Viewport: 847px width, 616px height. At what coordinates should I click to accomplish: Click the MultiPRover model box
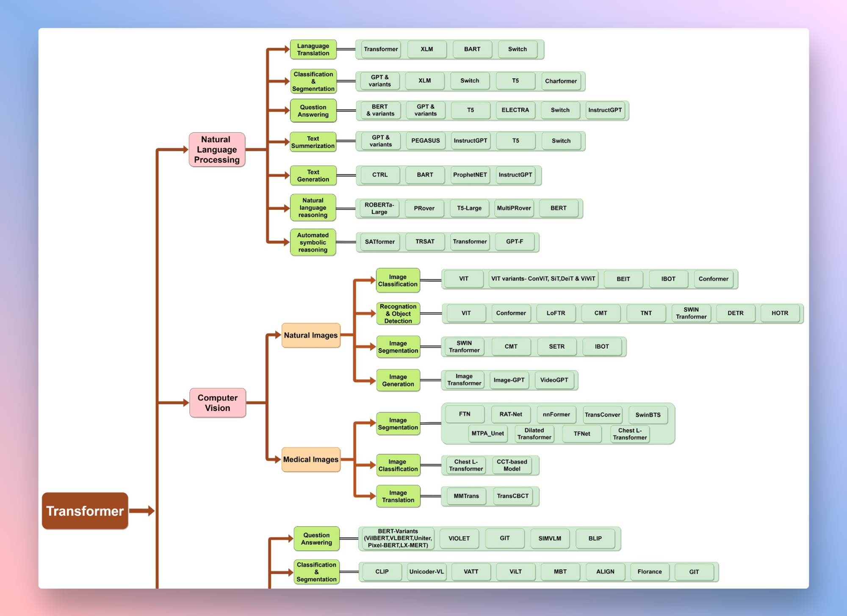point(514,208)
